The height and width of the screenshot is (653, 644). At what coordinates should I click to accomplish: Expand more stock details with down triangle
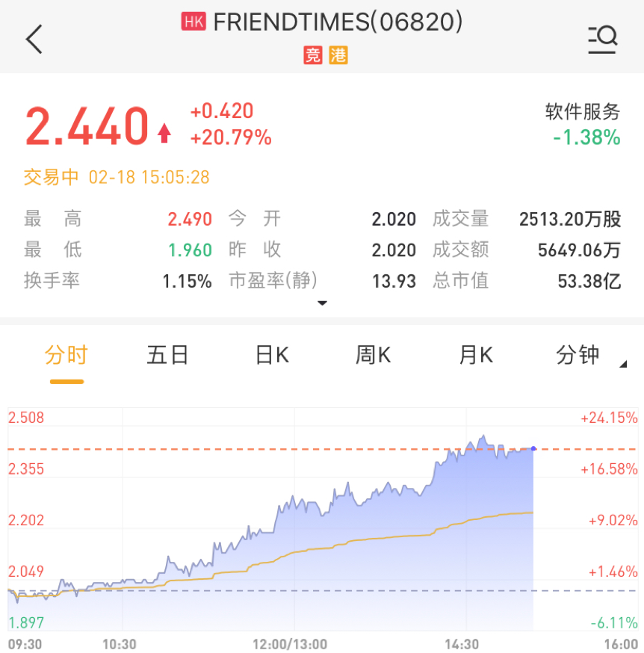pos(322,303)
